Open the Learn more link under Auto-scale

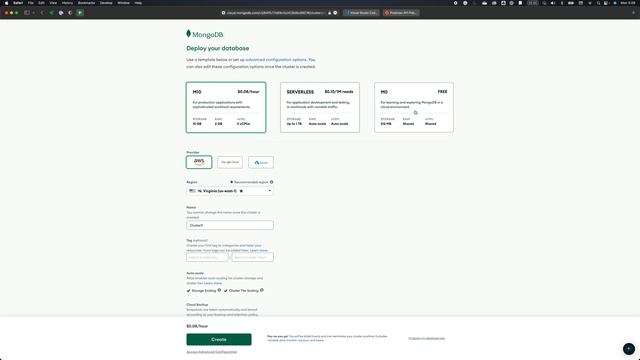tap(213, 283)
